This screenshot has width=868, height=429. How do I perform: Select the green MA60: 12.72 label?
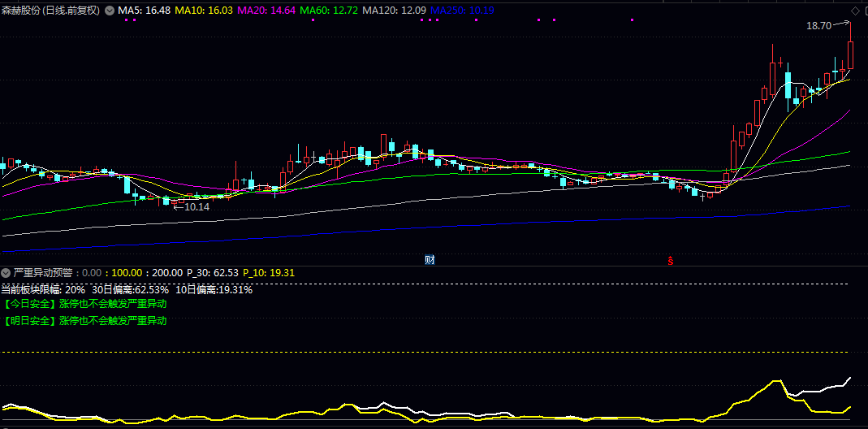[330, 11]
